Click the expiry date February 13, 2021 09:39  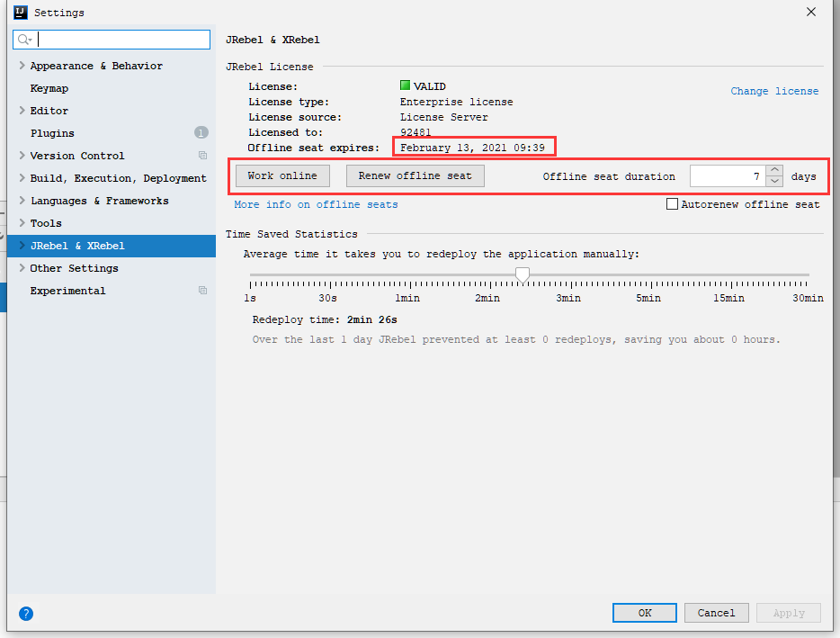(472, 148)
